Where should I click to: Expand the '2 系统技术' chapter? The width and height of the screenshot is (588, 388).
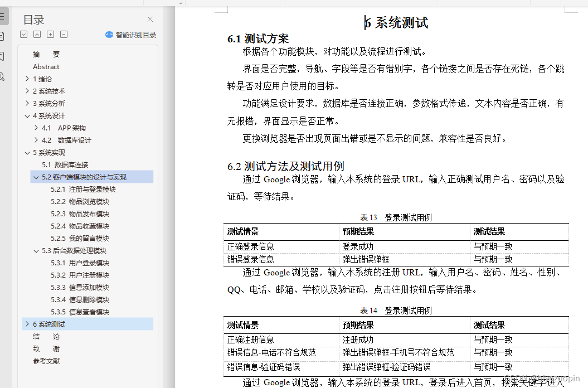pos(27,91)
